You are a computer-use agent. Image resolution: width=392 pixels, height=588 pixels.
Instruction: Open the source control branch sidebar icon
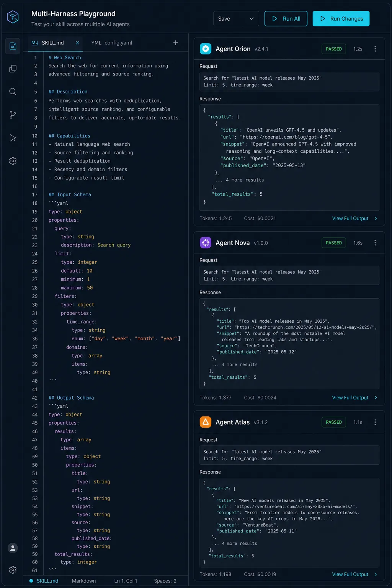[13, 115]
